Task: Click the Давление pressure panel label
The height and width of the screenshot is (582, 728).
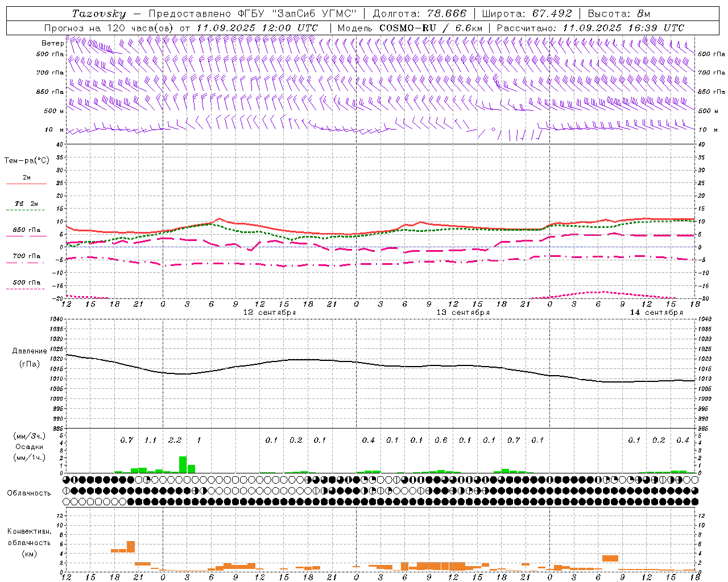Action: coord(30,351)
